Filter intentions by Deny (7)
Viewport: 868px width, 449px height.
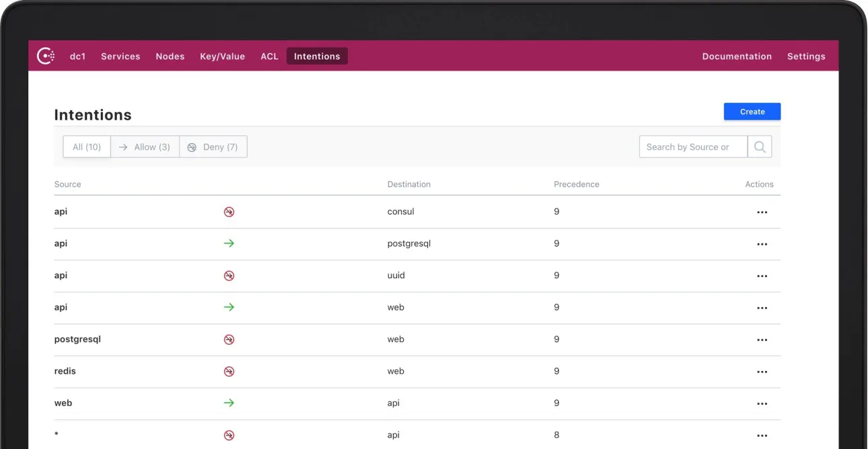point(213,147)
